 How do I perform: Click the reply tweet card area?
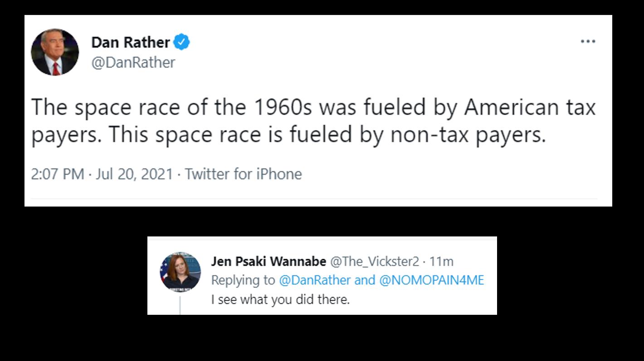pyautogui.click(x=322, y=276)
